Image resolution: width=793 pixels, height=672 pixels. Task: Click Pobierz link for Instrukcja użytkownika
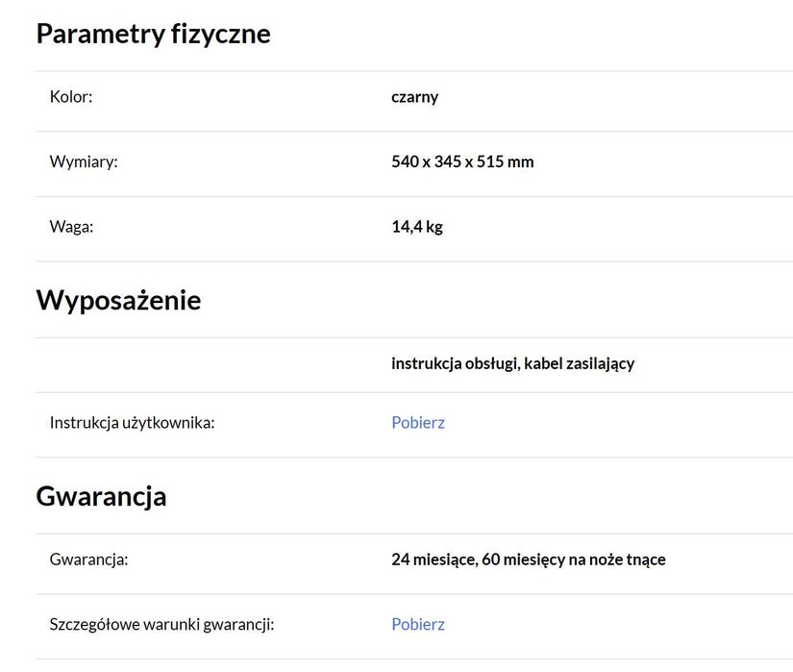click(x=417, y=422)
